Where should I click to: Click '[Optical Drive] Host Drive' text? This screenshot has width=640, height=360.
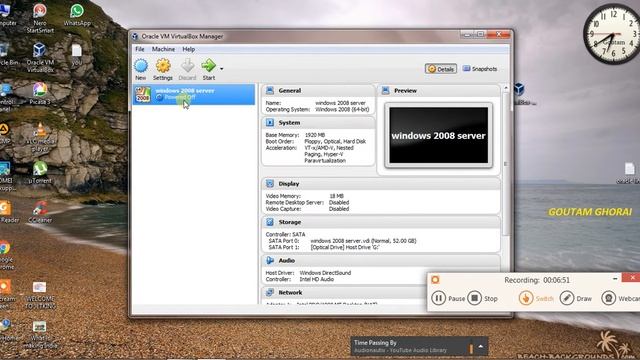[x=345, y=247]
